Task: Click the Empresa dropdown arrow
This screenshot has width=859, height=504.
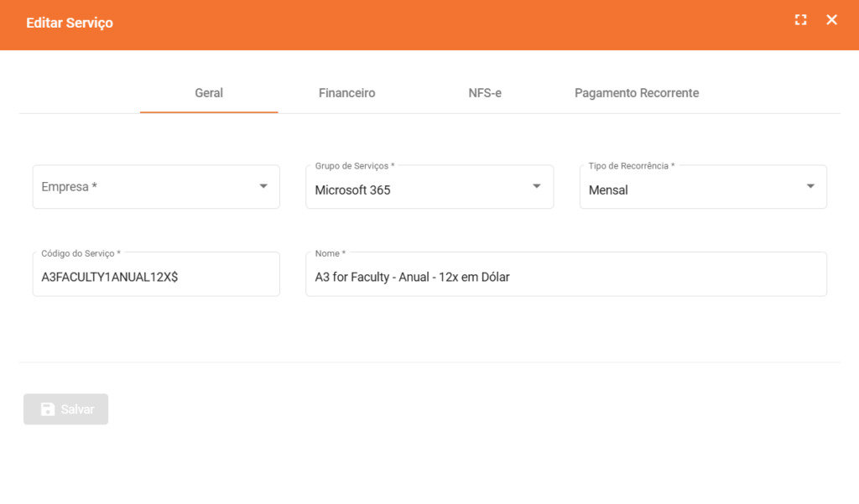Action: (263, 186)
